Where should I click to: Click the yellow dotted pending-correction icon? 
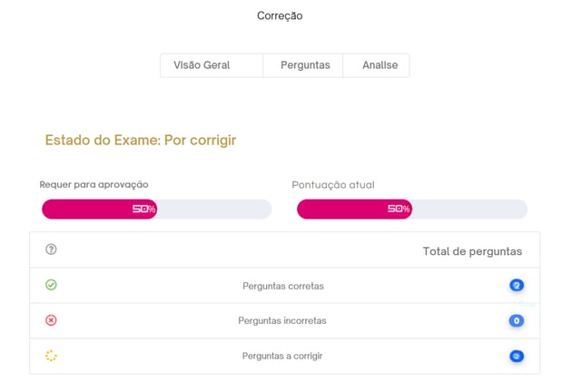pos(51,356)
